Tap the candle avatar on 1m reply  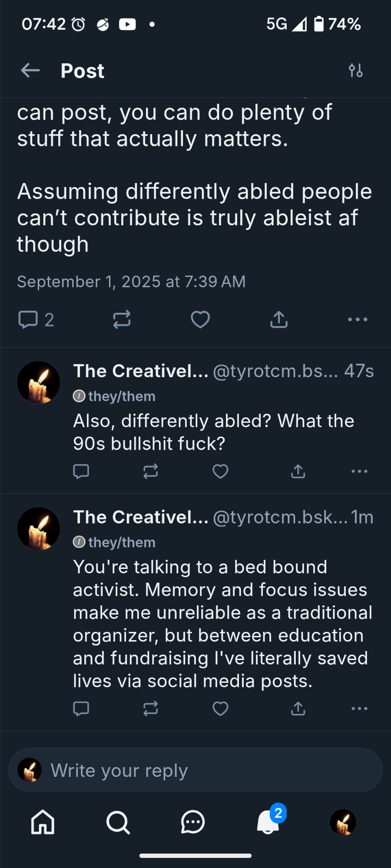(x=39, y=529)
